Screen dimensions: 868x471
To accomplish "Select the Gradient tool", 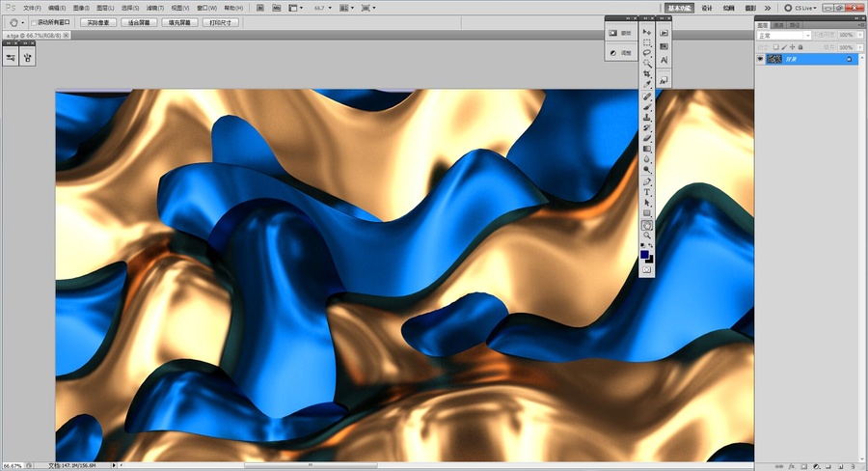I will (646, 149).
